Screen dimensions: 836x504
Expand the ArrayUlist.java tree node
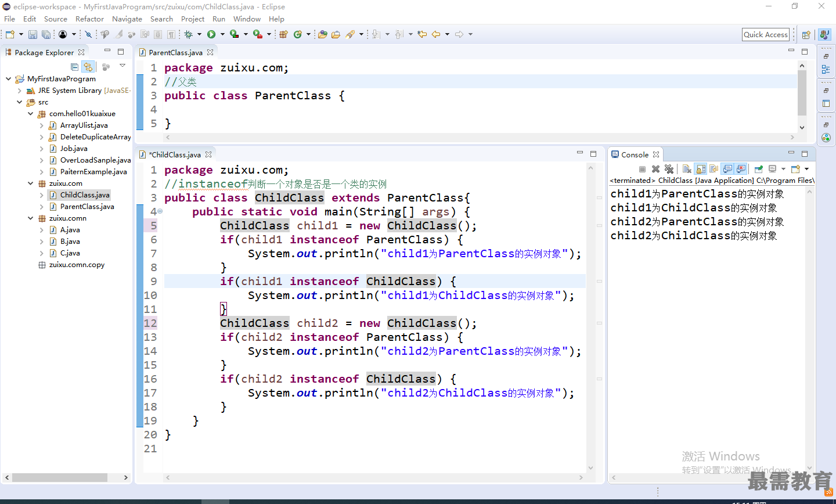click(x=41, y=125)
